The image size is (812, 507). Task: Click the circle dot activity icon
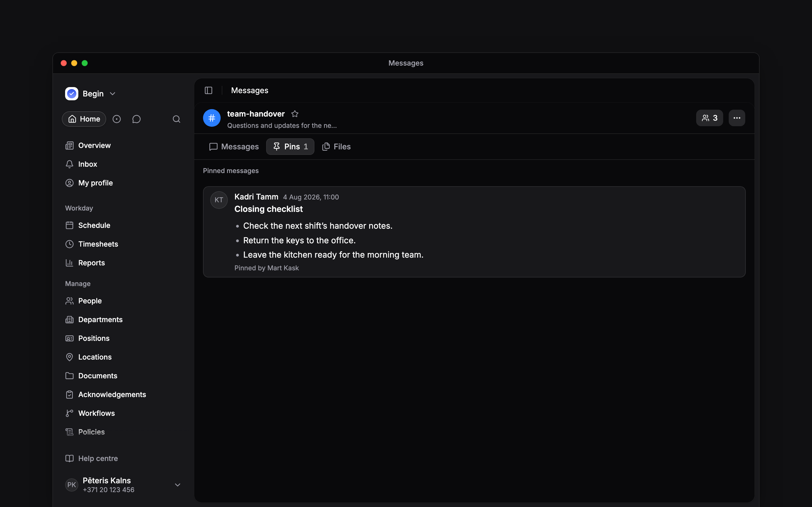coord(116,119)
